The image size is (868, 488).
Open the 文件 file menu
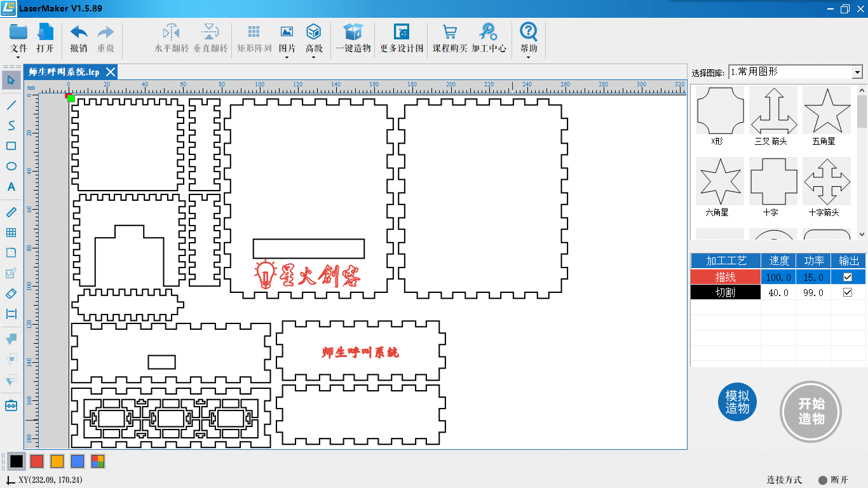point(19,39)
